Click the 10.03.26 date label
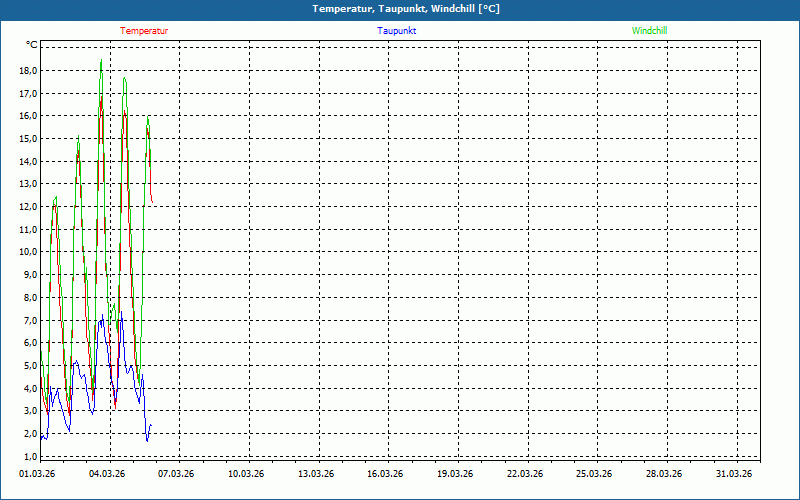This screenshot has width=800, height=500. tap(246, 474)
